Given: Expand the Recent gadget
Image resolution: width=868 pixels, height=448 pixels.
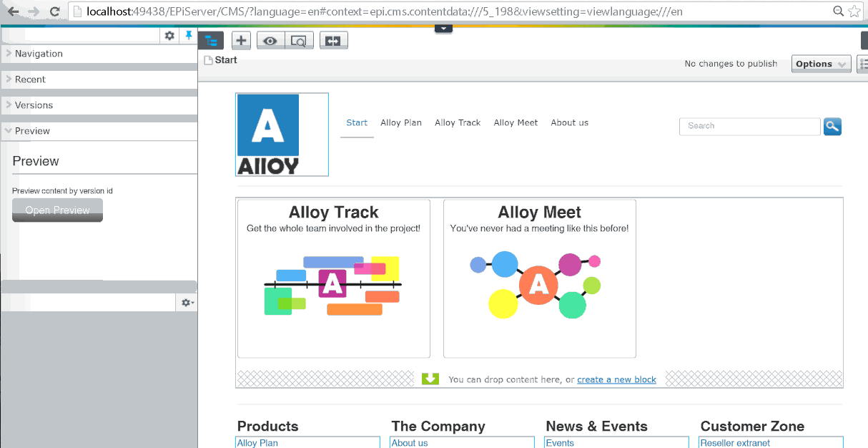Looking at the screenshot, I should (30, 79).
